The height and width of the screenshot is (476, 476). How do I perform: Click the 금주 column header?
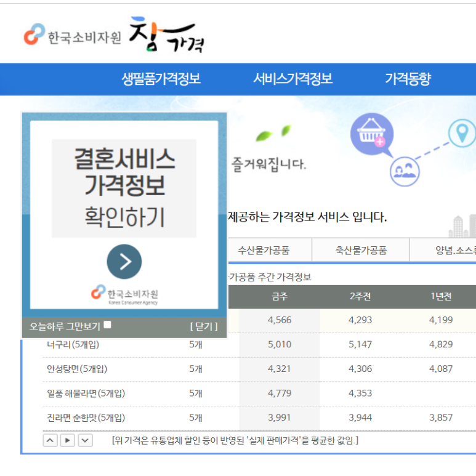click(x=280, y=296)
